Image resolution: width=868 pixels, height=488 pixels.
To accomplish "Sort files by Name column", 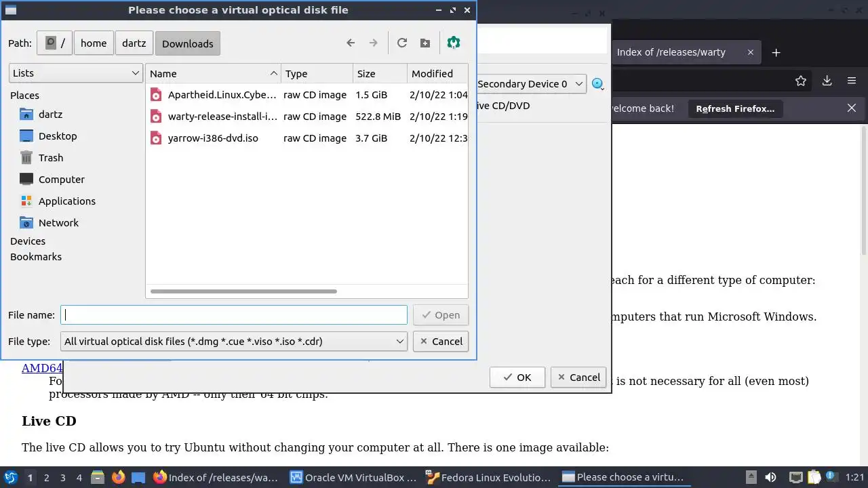I will tap(213, 73).
